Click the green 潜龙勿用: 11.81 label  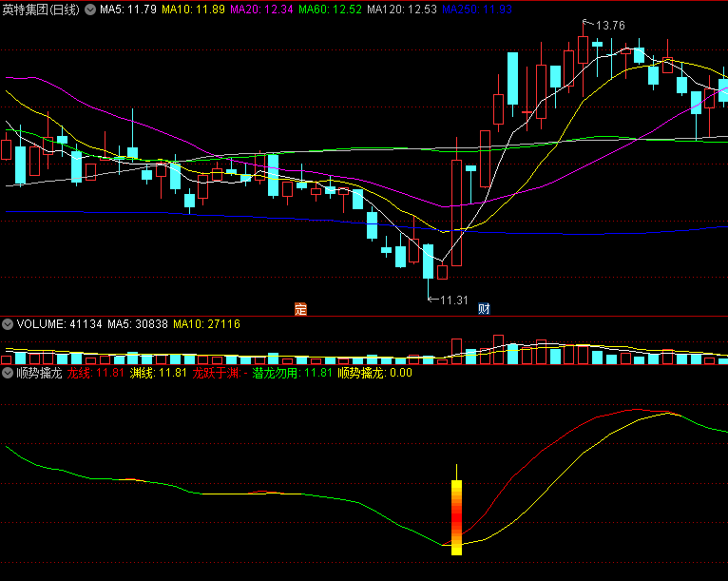click(x=292, y=373)
